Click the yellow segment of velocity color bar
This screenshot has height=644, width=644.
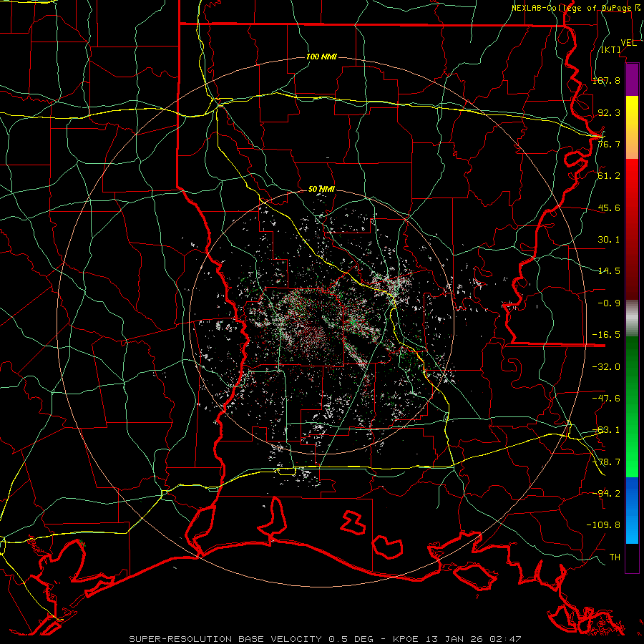pos(632,127)
